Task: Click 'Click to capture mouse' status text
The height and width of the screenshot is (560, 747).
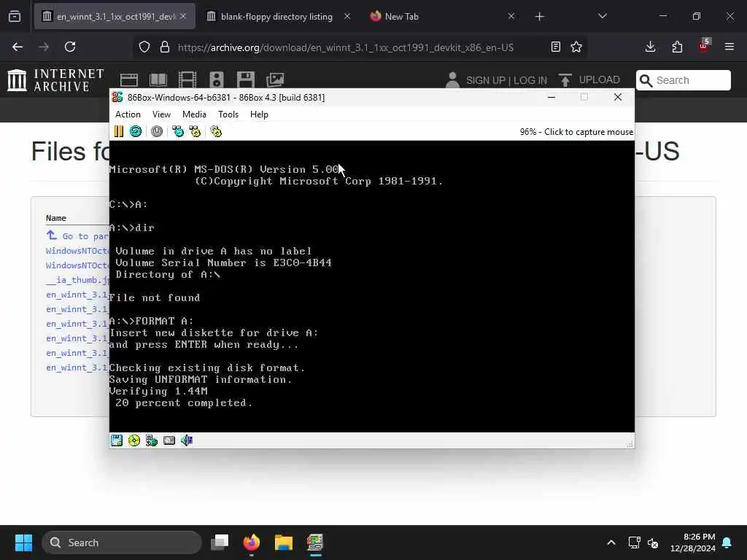Action: [589, 132]
